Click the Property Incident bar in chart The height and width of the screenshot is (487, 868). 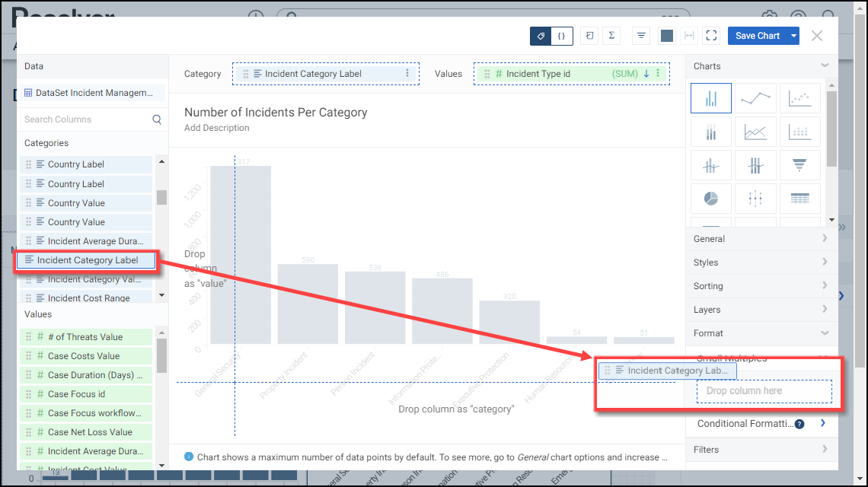point(308,304)
